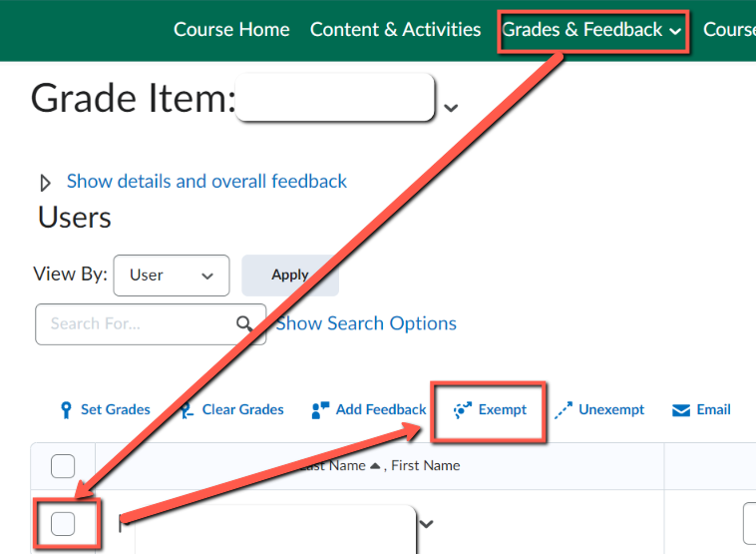Sort users by First Name

[425, 465]
